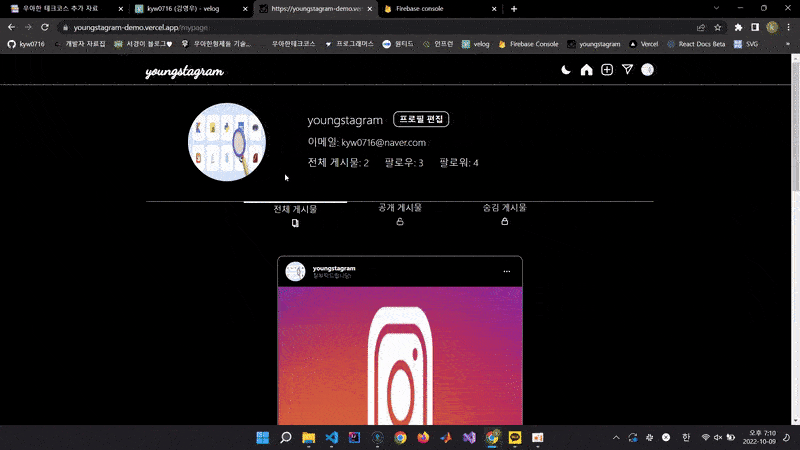Viewport: 800px width, 450px height.
Task: Open new post creation with plus icon
Action: 607,70
